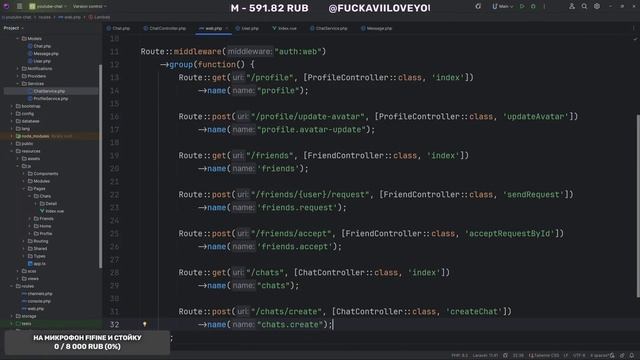
Task: Open the Main run configuration dropdown
Action: click(502, 7)
